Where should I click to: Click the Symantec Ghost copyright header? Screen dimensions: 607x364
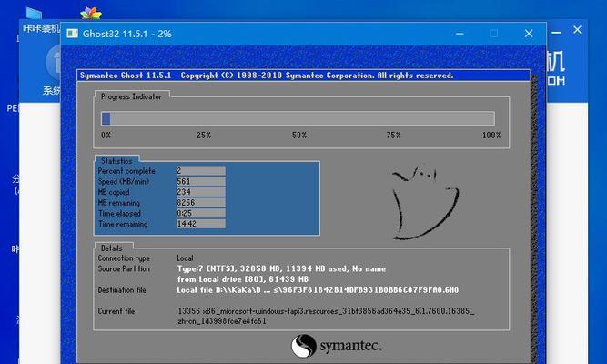click(268, 76)
